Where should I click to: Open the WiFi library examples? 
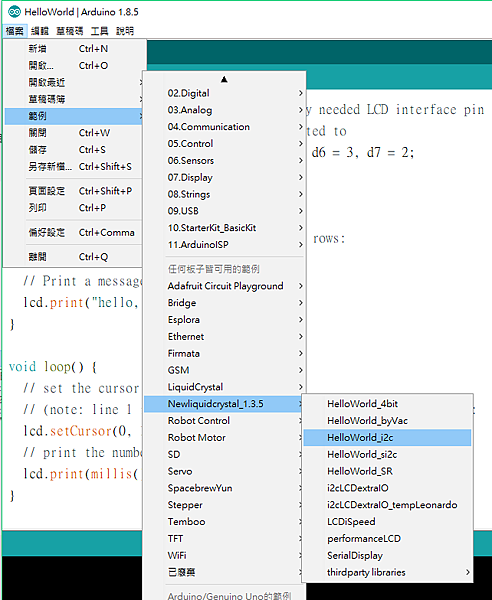pos(225,555)
